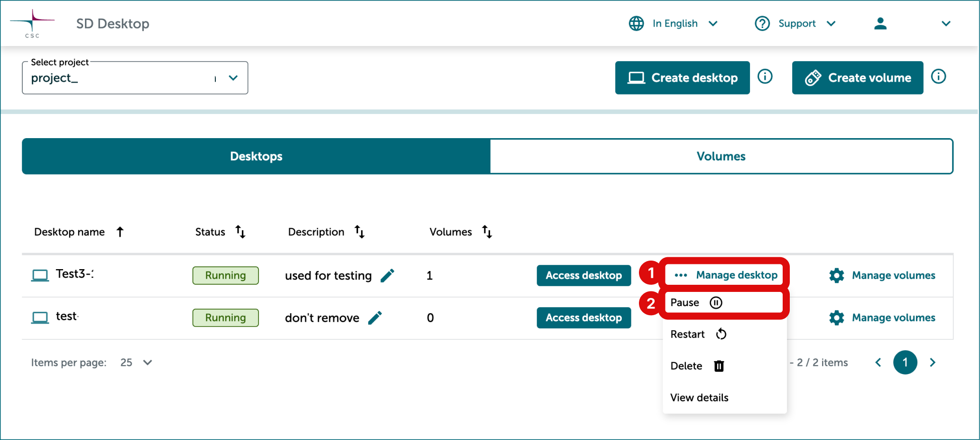Sort by Desktop name arrow
The height and width of the screenshot is (440, 980).
point(120,232)
